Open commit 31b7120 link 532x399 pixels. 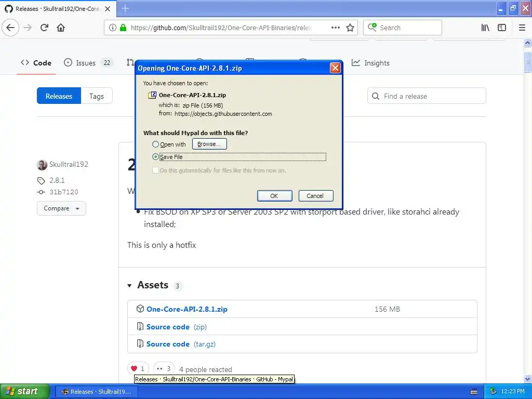click(x=64, y=192)
